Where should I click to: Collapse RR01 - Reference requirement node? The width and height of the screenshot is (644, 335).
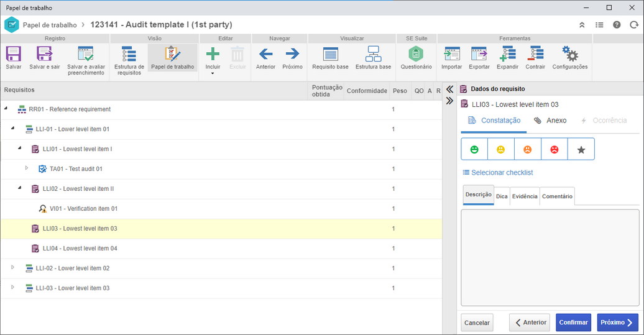[6, 108]
